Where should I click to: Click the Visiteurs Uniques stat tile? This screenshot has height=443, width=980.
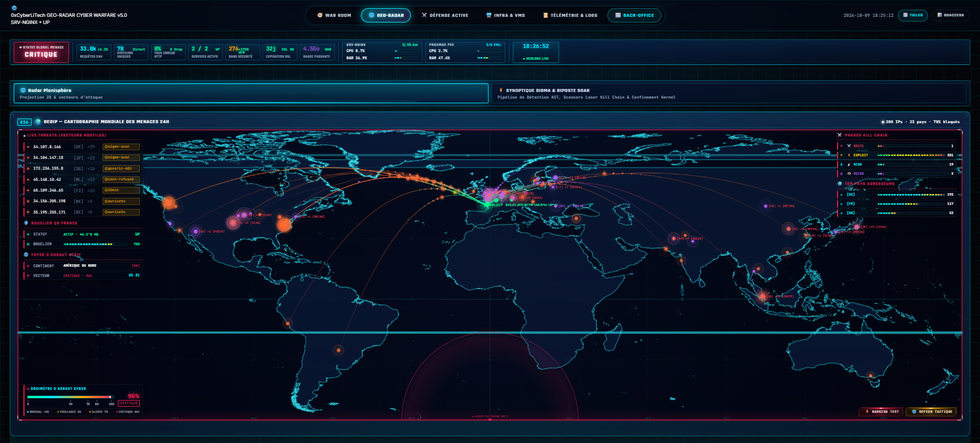click(131, 52)
